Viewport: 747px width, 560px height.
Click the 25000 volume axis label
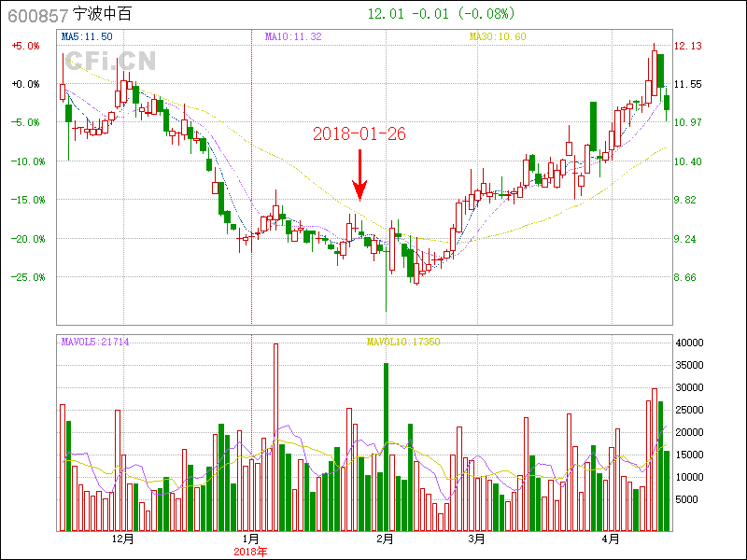click(x=689, y=410)
